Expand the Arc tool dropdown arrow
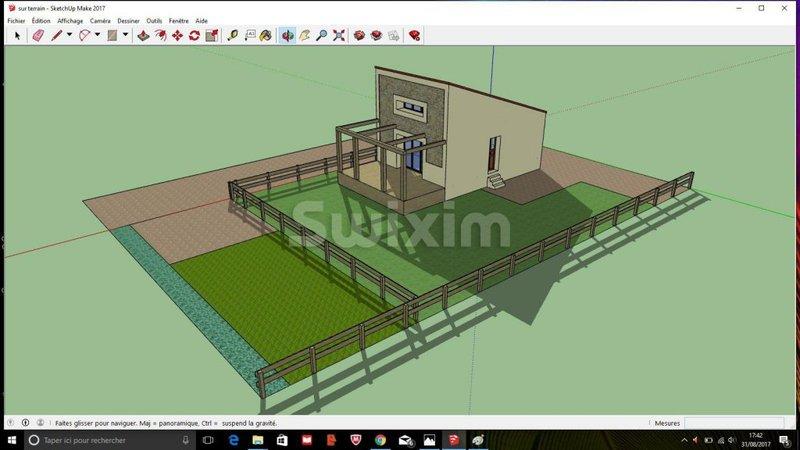Screen dimensions: 800x450 click(97, 35)
